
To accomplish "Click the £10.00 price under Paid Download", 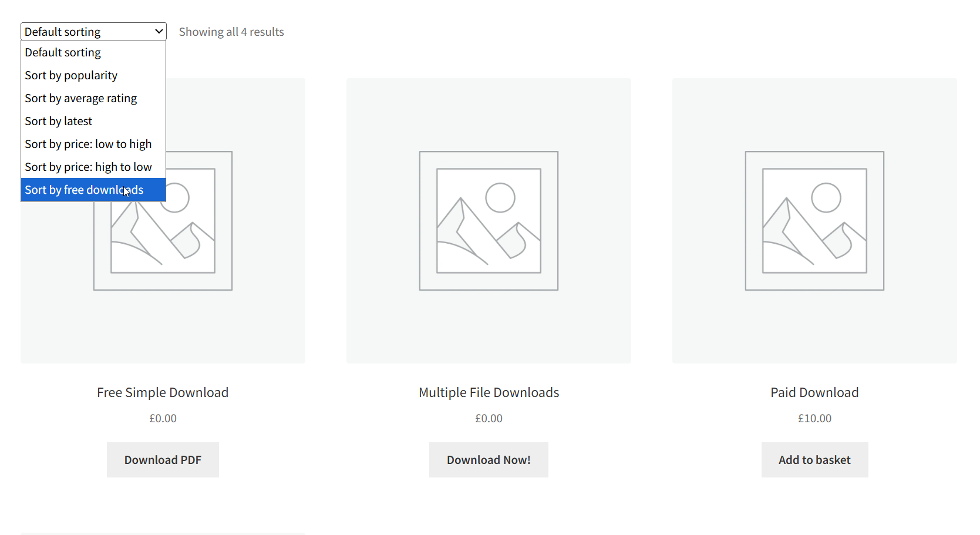I will point(814,418).
